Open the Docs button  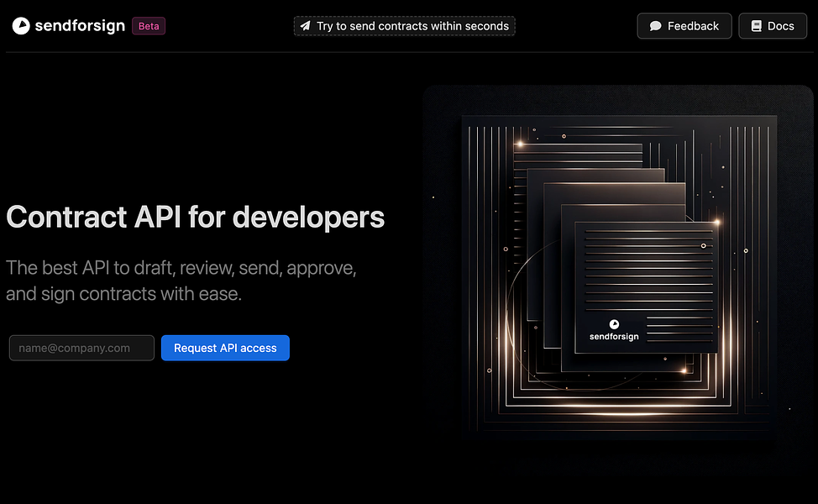pyautogui.click(x=773, y=26)
